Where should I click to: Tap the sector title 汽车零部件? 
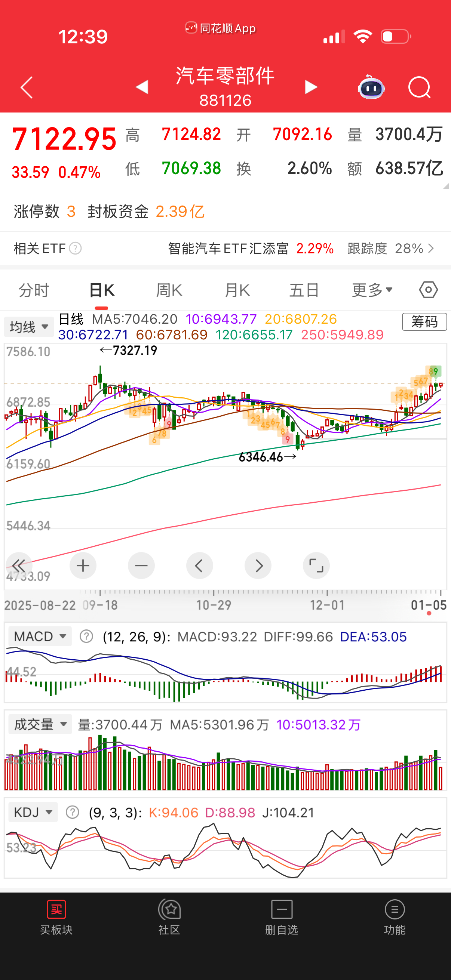(225, 75)
